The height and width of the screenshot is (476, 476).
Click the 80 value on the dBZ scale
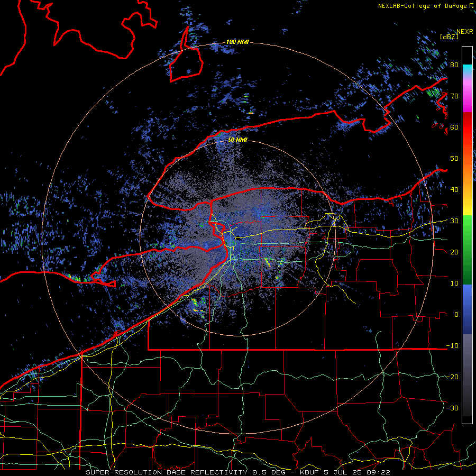click(454, 65)
